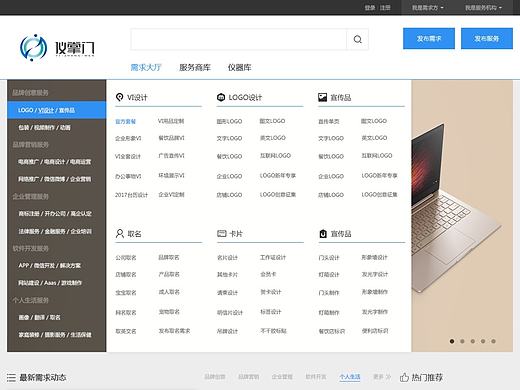Click the 发布需求 button
Image resolution: width=520 pixels, height=390 pixels.
429,39
